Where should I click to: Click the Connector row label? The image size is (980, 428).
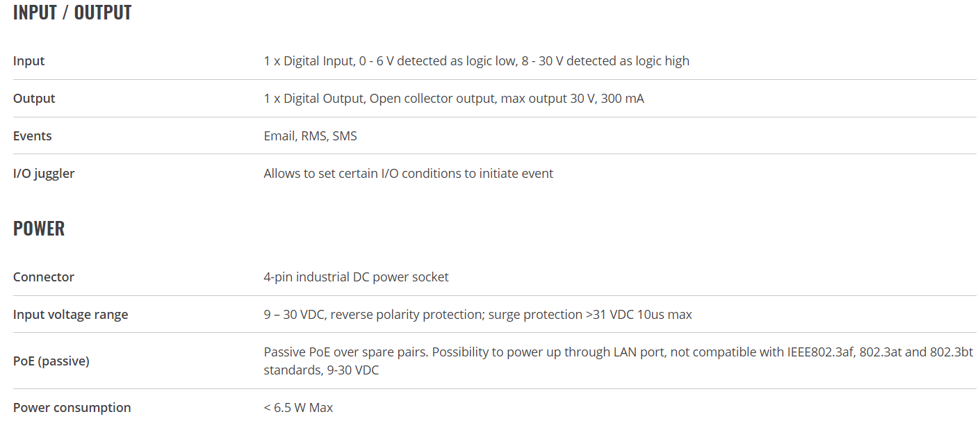(x=44, y=277)
